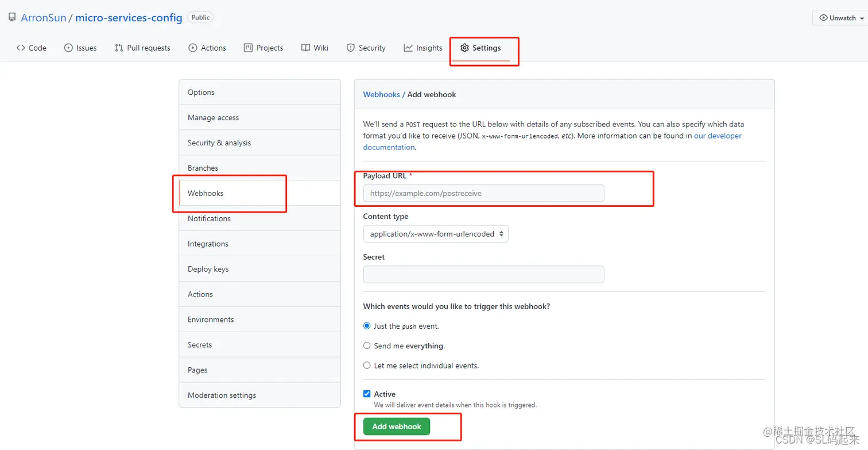Image resolution: width=868 pixels, height=450 pixels.
Task: Go to the Pull requests tab
Action: (x=142, y=48)
